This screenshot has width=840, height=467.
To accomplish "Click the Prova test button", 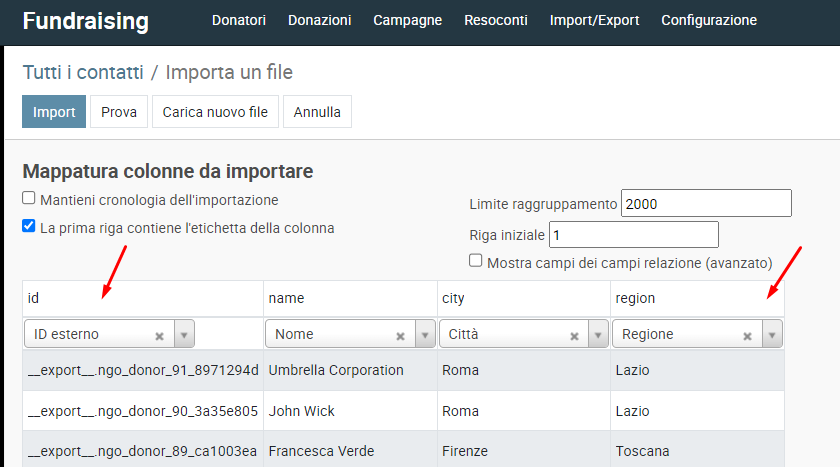I will (119, 112).
